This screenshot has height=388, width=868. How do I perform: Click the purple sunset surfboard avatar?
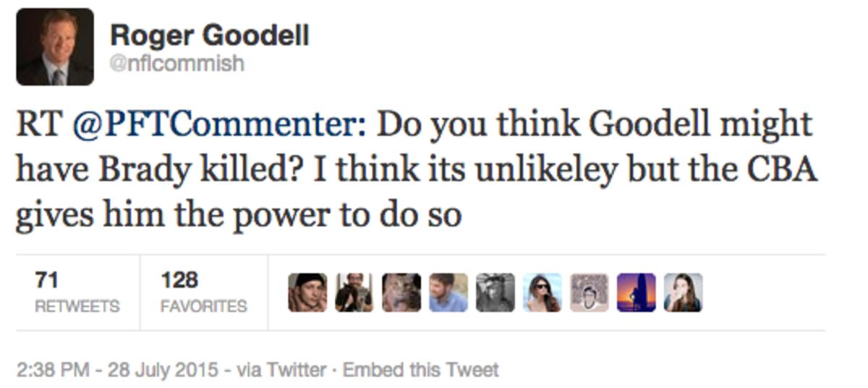[636, 293]
